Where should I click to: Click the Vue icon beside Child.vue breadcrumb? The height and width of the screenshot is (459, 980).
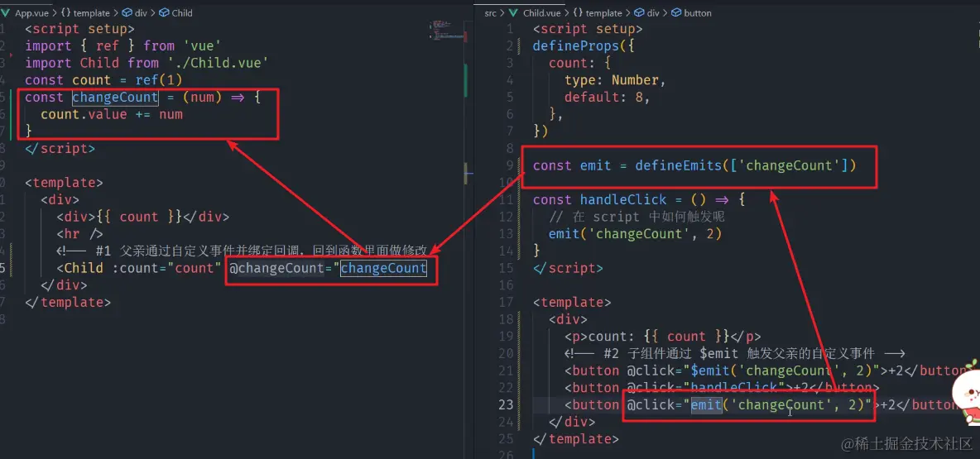click(513, 12)
